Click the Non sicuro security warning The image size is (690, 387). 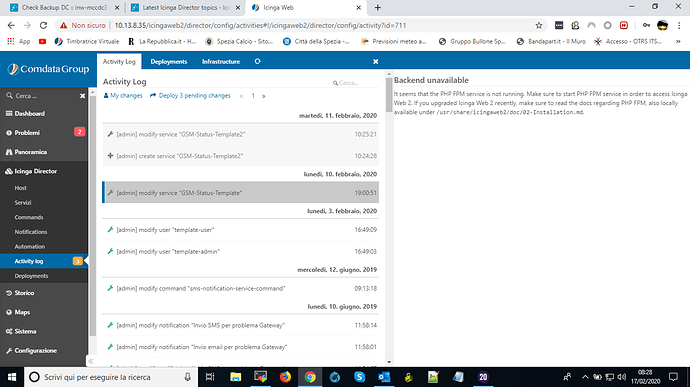[83, 26]
